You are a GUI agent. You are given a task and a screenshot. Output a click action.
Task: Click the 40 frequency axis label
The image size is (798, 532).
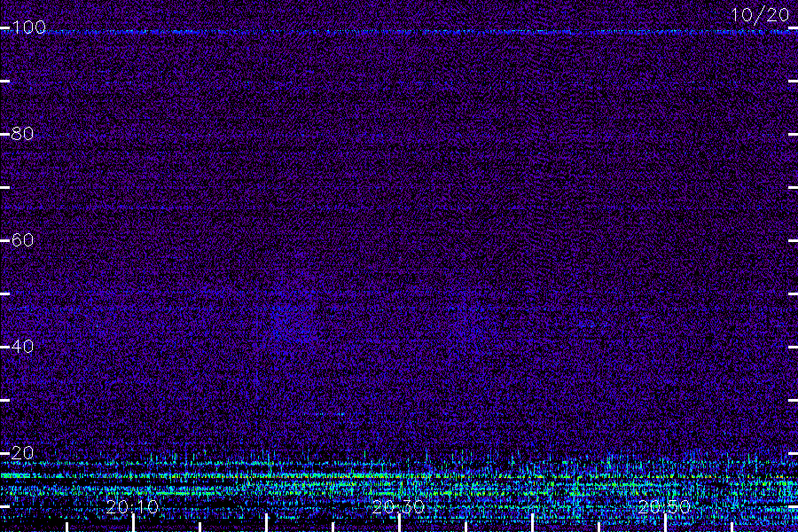click(22, 346)
